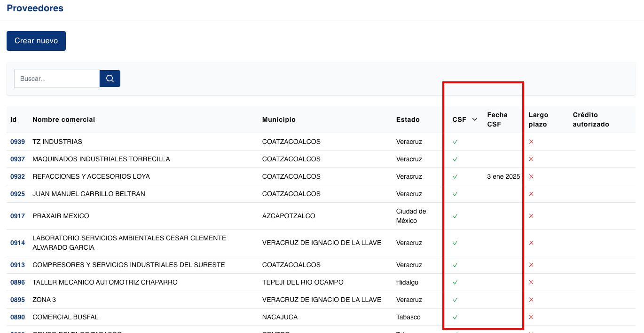Click green checkmark in COMERCIAL BUSFAL row
Screen dimensions: 644x333
point(455,317)
